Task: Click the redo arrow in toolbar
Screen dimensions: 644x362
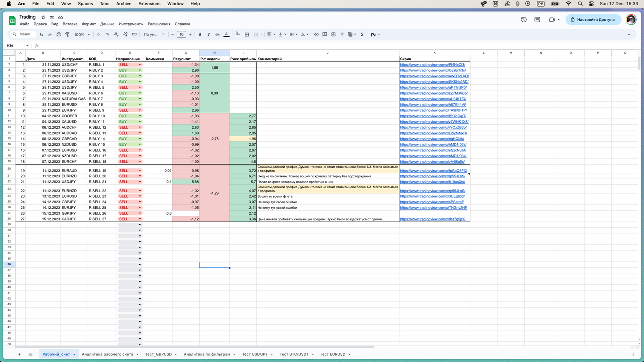Action: (50, 35)
